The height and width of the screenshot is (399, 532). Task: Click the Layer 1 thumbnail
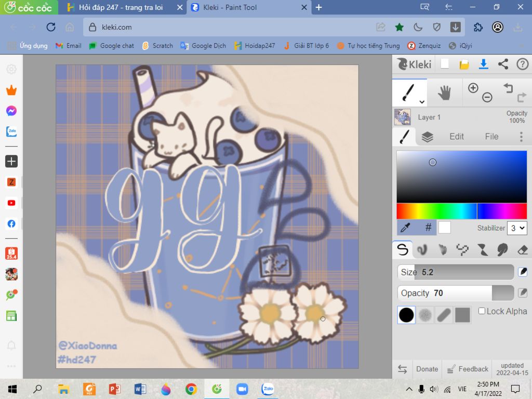click(403, 117)
